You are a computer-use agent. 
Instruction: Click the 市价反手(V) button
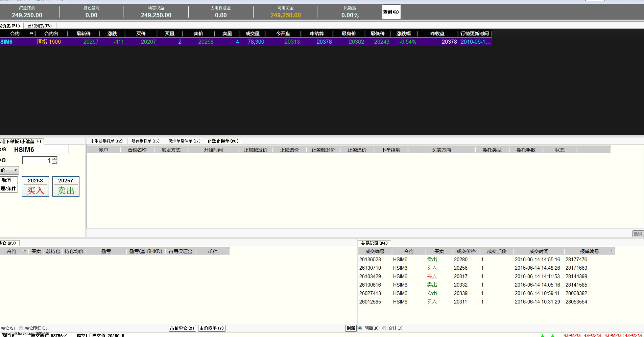click(212, 328)
